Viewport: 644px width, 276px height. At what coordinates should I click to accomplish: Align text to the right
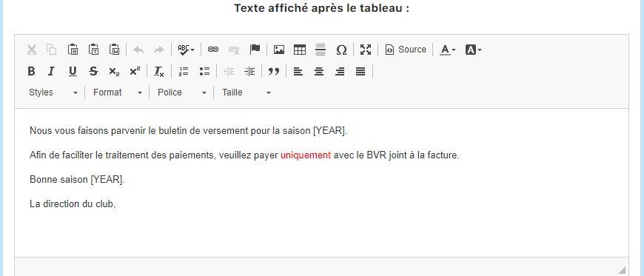click(x=340, y=72)
